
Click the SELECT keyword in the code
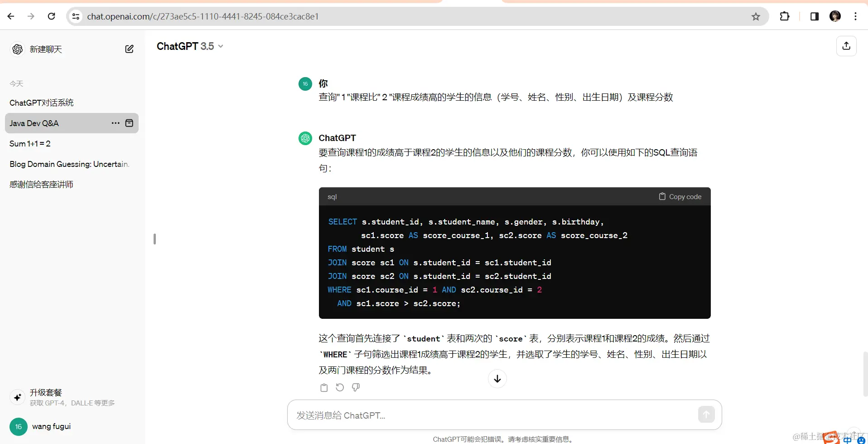[x=342, y=222]
